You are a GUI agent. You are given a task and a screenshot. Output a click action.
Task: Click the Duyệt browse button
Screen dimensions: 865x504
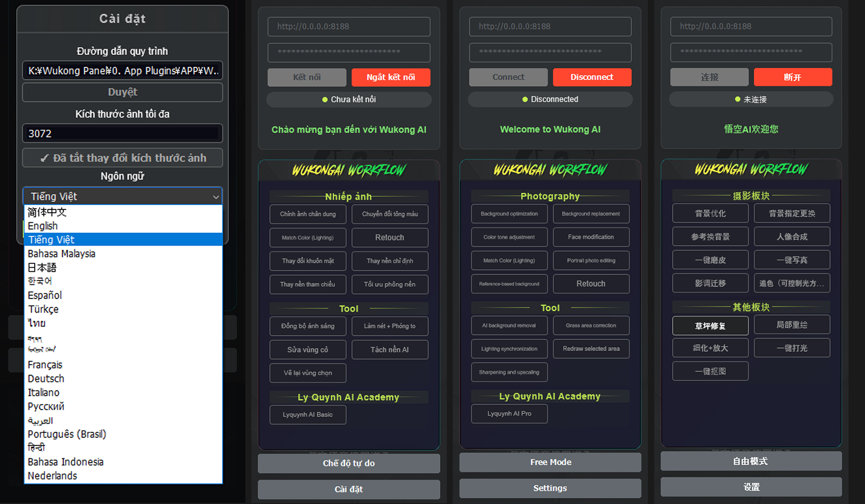tap(122, 92)
